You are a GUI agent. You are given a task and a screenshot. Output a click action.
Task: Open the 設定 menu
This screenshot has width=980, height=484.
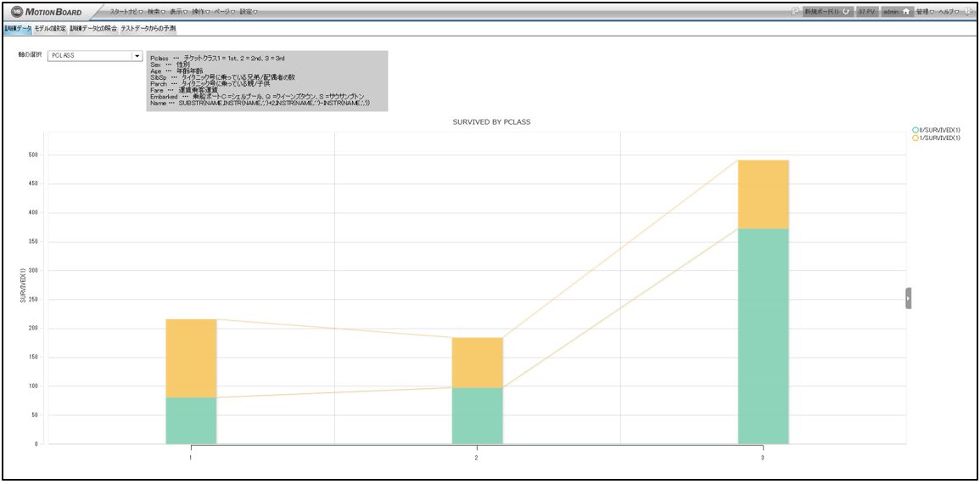click(248, 12)
